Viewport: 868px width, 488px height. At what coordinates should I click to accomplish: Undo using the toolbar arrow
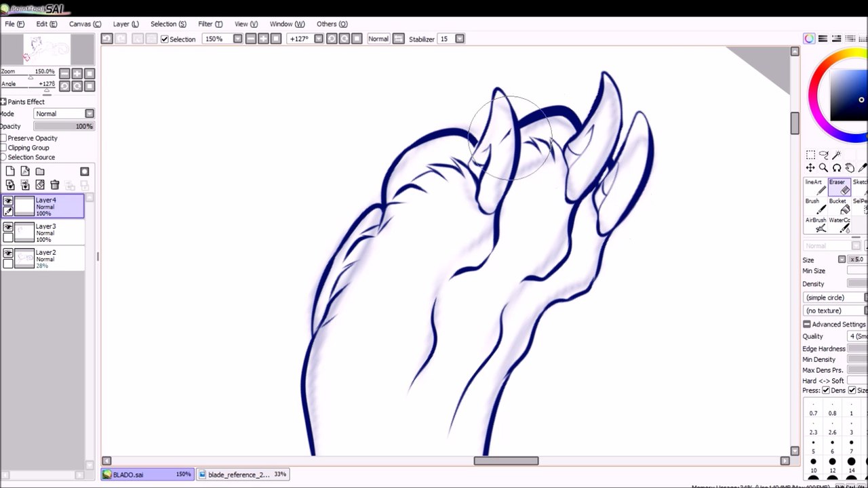(x=106, y=39)
